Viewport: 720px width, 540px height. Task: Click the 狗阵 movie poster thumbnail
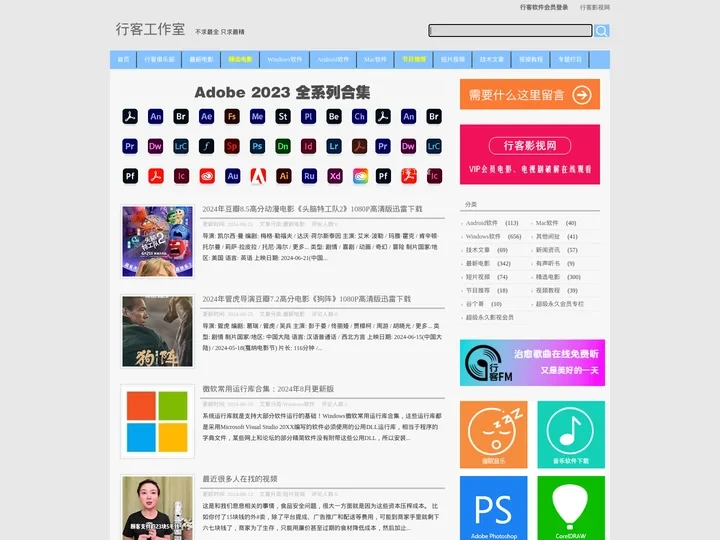[x=158, y=332]
